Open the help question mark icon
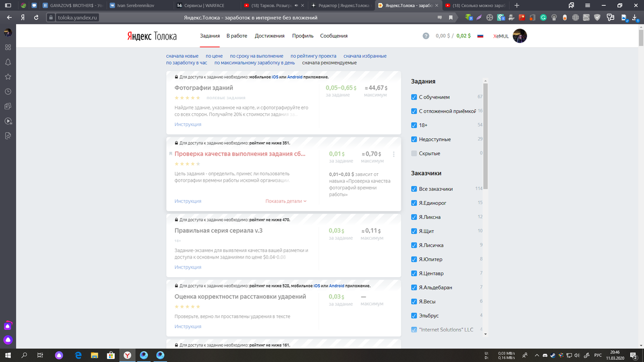 (x=426, y=36)
